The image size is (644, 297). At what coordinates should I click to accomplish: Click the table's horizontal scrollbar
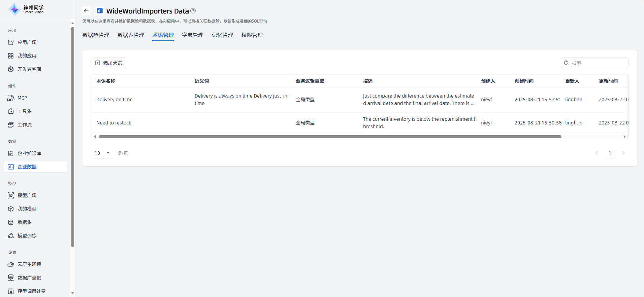(x=330, y=137)
